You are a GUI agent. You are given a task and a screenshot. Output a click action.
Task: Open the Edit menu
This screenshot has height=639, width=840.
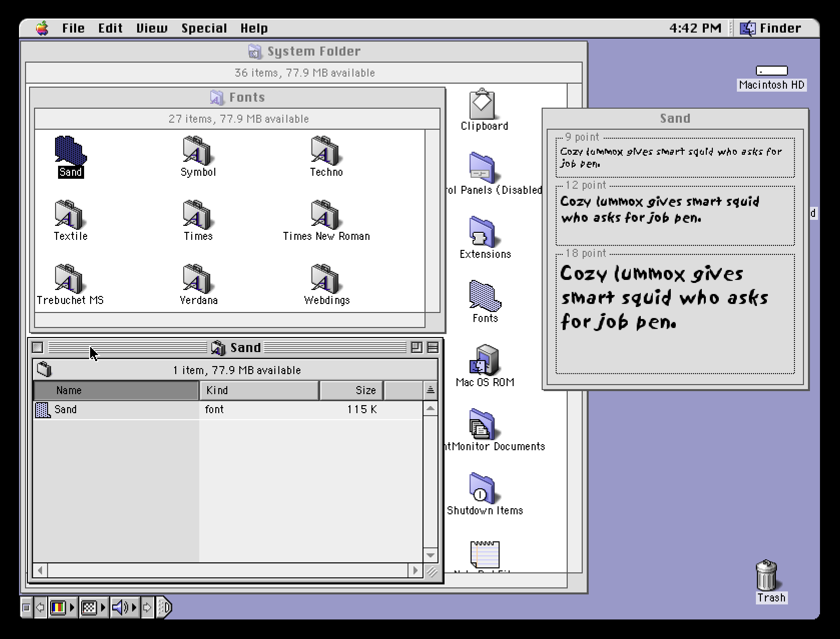(x=110, y=28)
